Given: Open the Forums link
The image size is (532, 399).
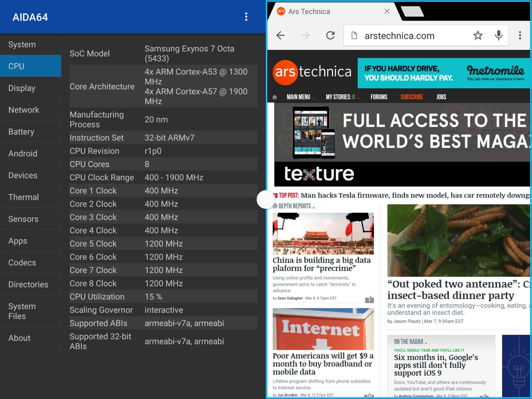Looking at the screenshot, I should (379, 97).
